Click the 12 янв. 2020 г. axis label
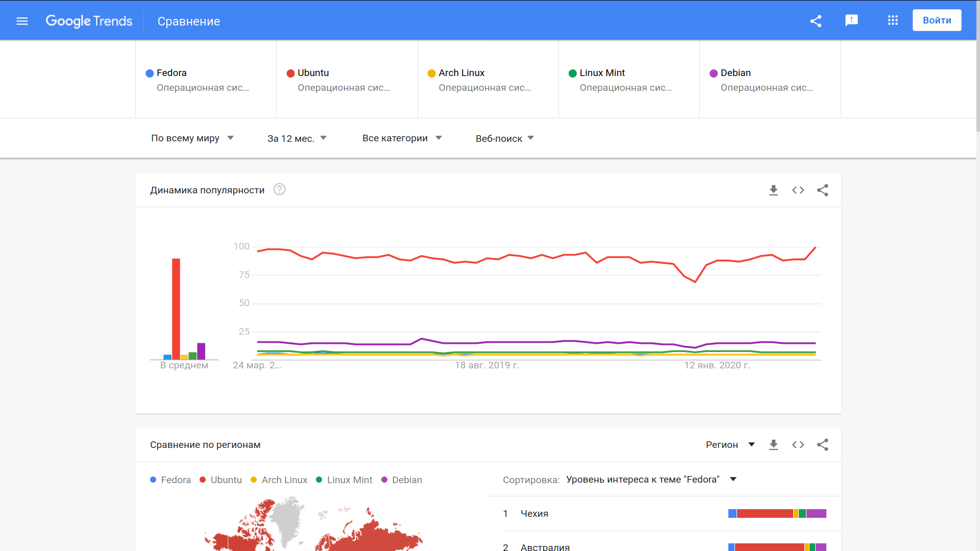This screenshot has width=980, height=551. 717,365
